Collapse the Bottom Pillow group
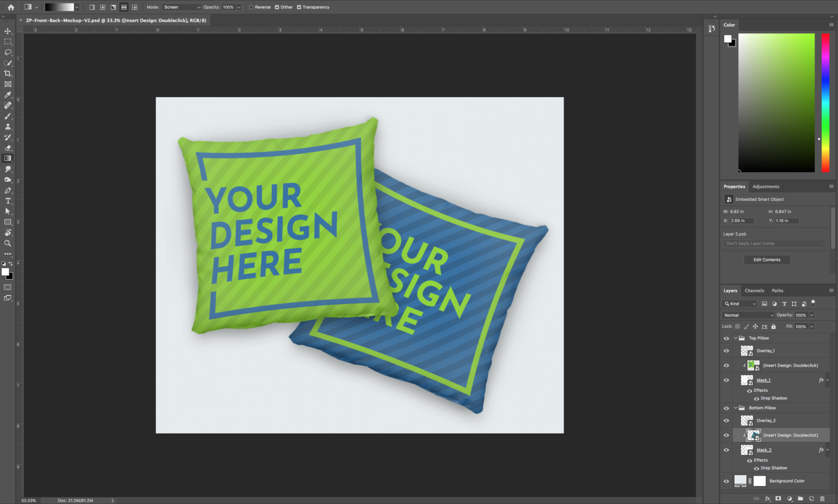Screen dimensions: 838x504 tap(735, 407)
